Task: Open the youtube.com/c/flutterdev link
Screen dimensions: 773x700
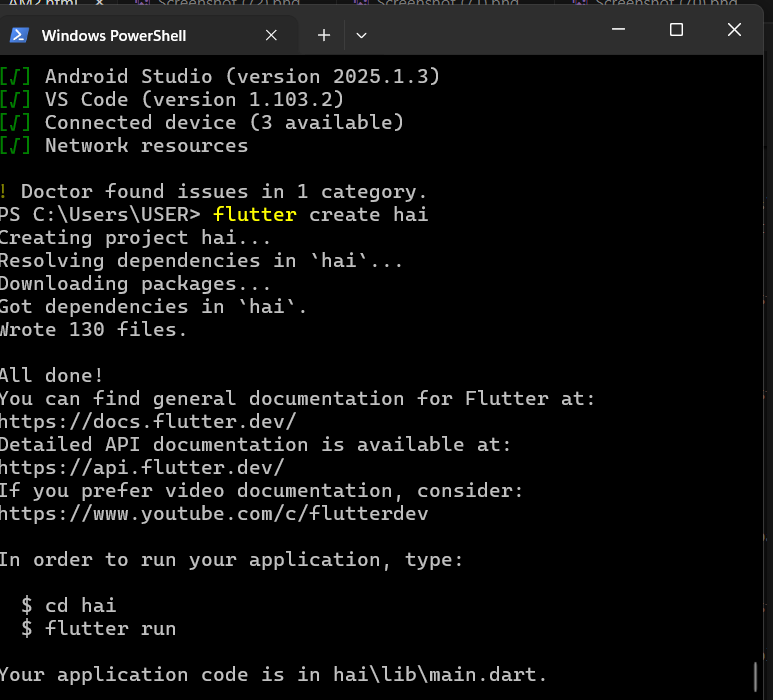Action: (x=214, y=514)
